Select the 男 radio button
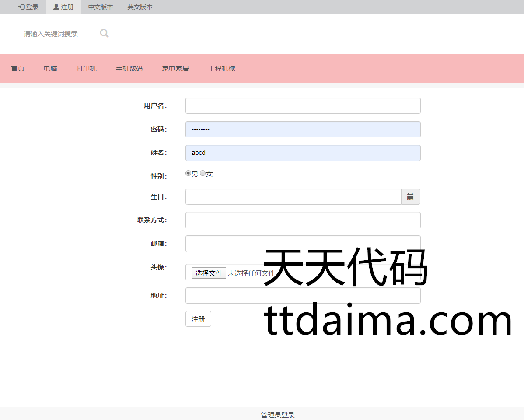This screenshot has height=420, width=524. click(189, 173)
